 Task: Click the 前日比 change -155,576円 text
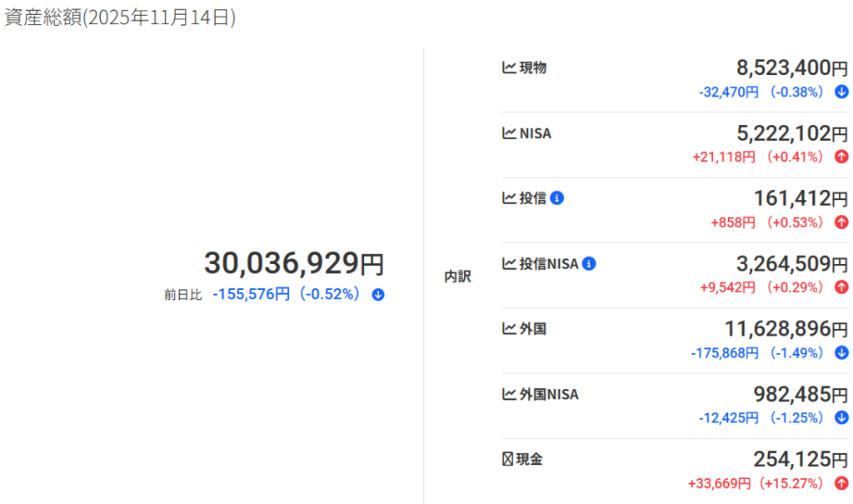pyautogui.click(x=252, y=294)
